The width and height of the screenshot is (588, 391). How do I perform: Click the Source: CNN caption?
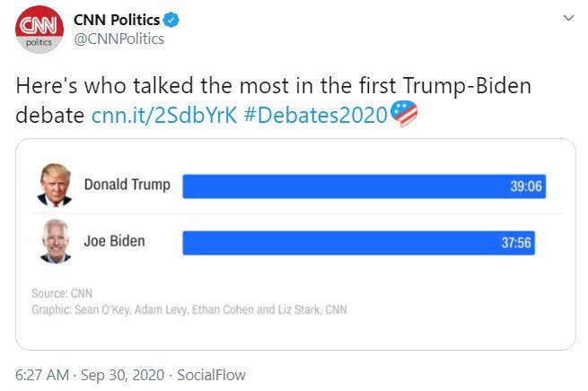pos(62,293)
